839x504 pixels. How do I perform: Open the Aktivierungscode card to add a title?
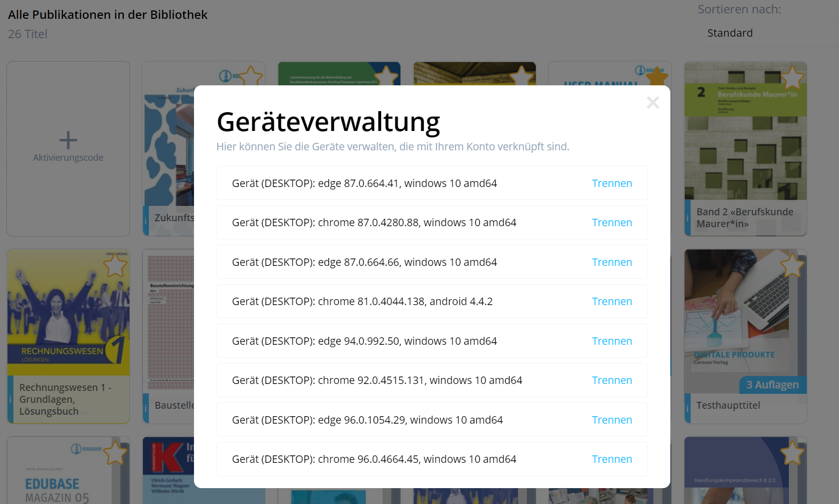(68, 149)
